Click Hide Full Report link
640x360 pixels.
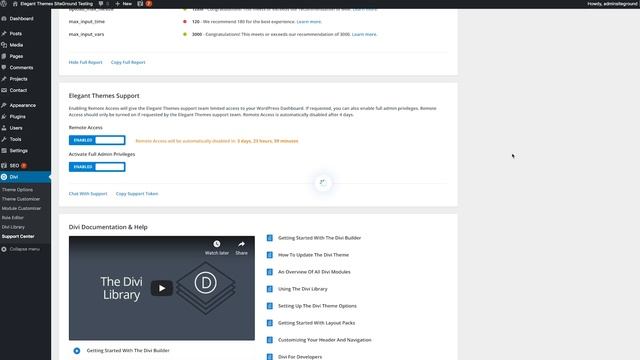pos(85,62)
